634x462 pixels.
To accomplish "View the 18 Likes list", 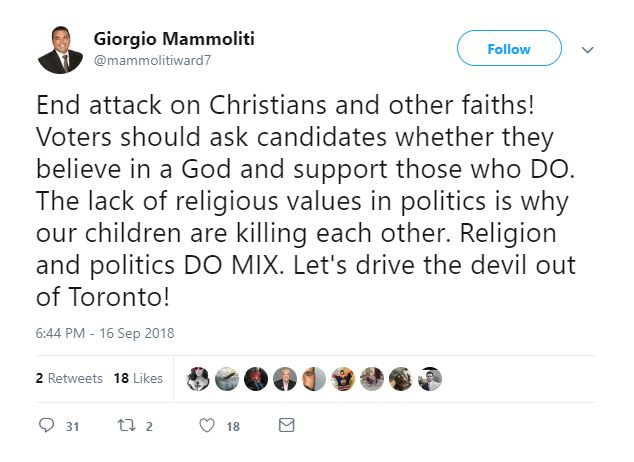I will 138,379.
